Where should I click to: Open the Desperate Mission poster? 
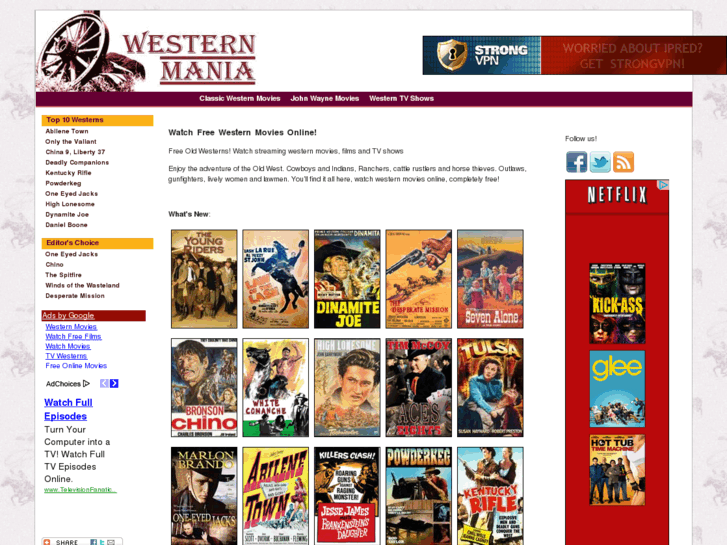click(419, 279)
